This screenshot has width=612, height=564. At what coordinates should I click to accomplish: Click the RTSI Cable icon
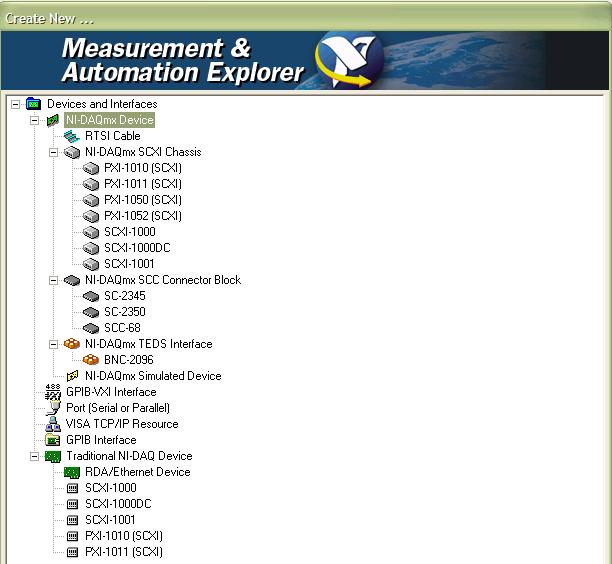tap(72, 136)
